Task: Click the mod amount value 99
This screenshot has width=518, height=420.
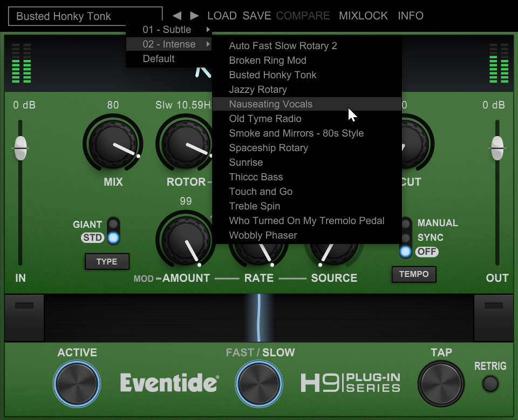Action: tap(186, 201)
